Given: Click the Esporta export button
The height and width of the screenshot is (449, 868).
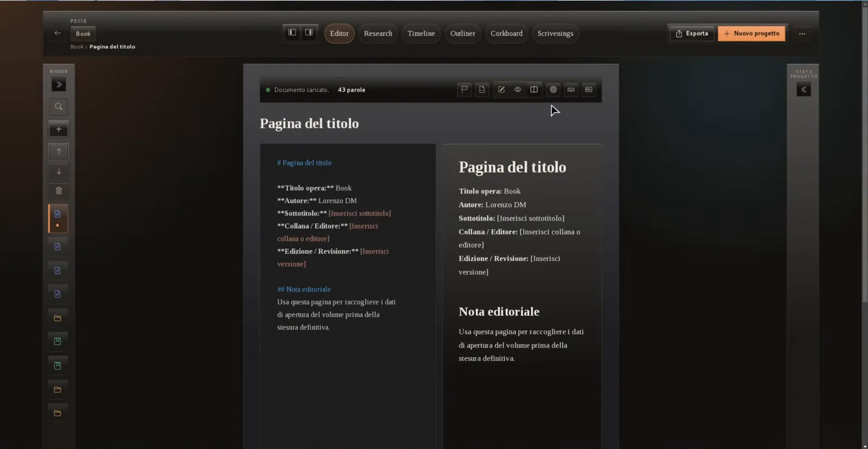Looking at the screenshot, I should point(691,34).
